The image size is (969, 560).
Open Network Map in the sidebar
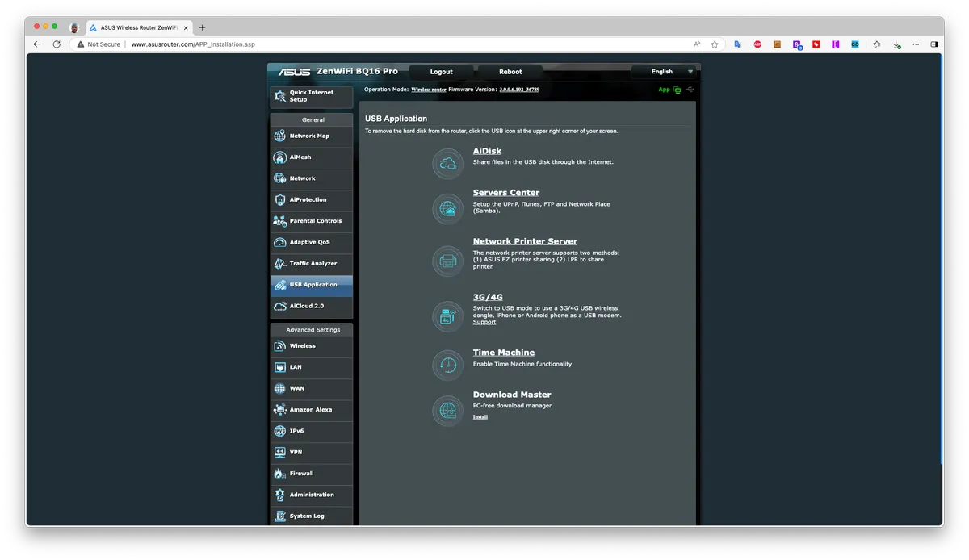pyautogui.click(x=309, y=136)
